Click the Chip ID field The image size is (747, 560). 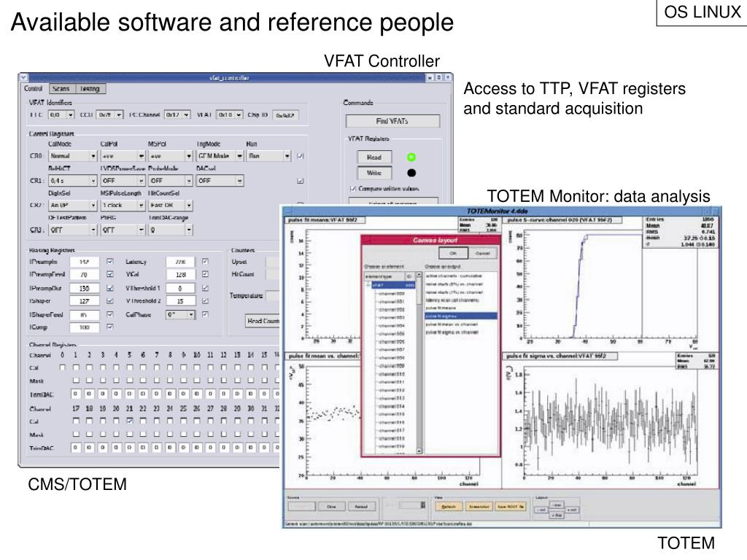tap(285, 114)
